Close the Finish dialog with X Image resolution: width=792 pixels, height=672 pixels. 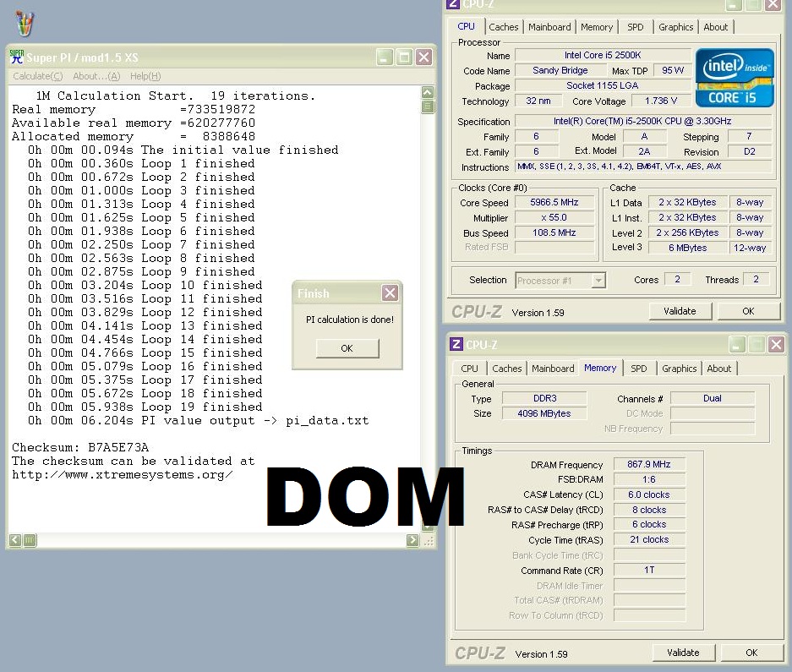pos(389,293)
